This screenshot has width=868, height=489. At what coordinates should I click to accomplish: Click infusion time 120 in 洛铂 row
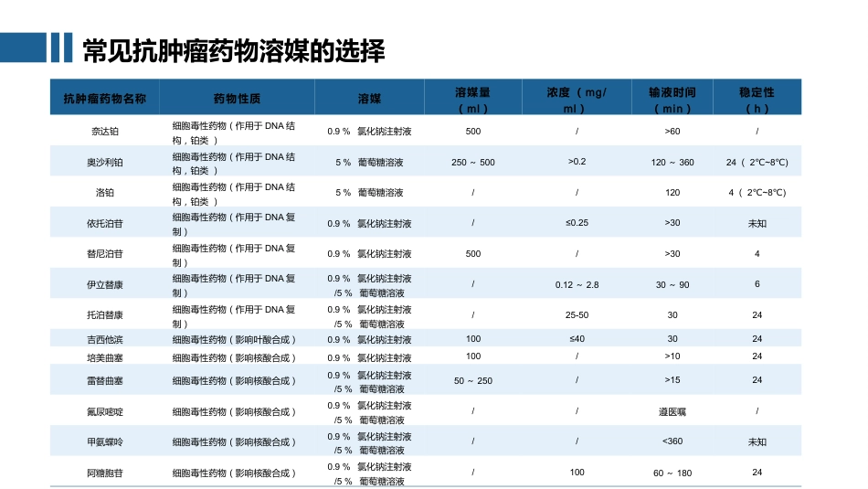coord(672,192)
